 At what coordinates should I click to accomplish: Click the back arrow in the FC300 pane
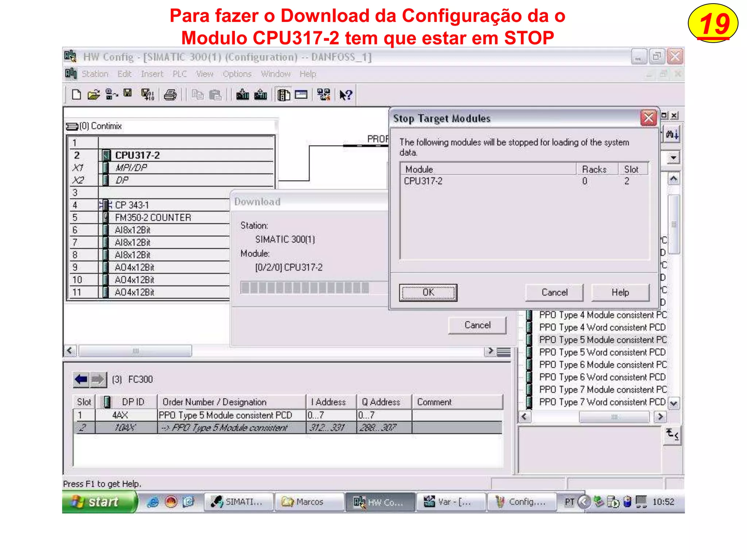pyautogui.click(x=81, y=380)
